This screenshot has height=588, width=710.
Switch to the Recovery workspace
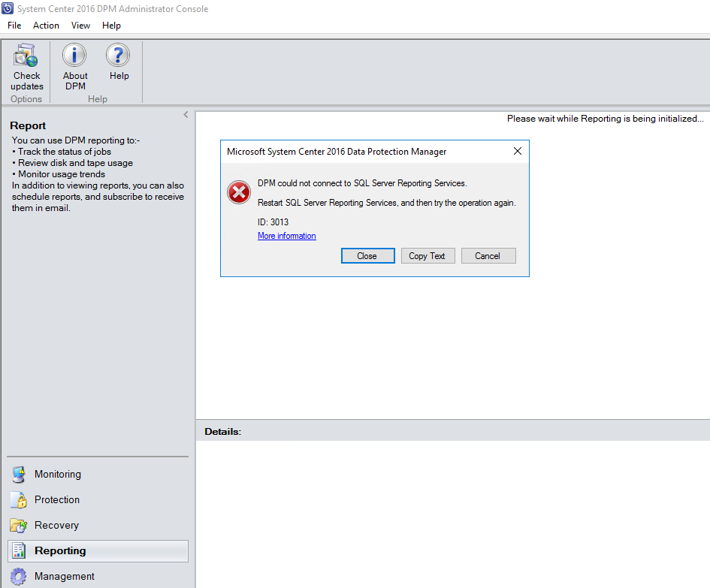point(98,525)
